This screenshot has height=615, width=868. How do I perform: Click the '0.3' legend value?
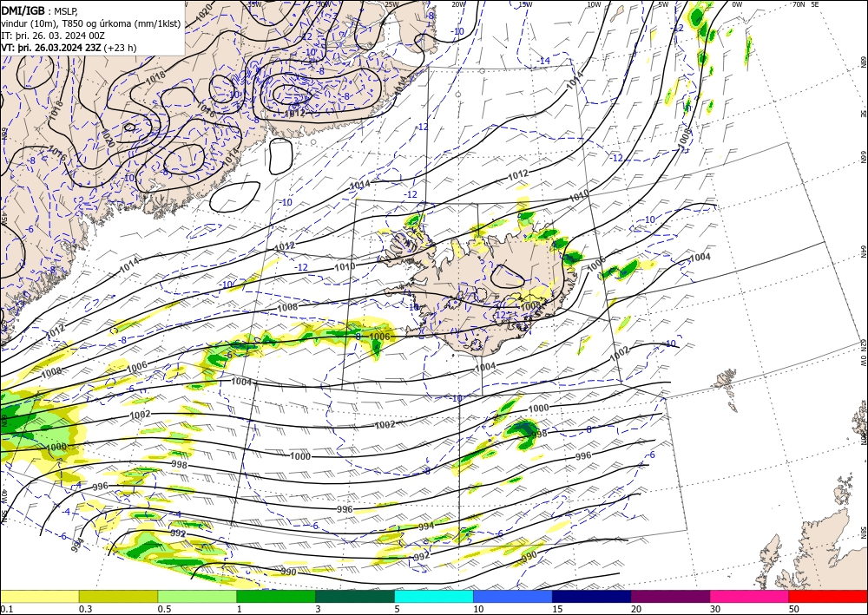tap(85, 609)
